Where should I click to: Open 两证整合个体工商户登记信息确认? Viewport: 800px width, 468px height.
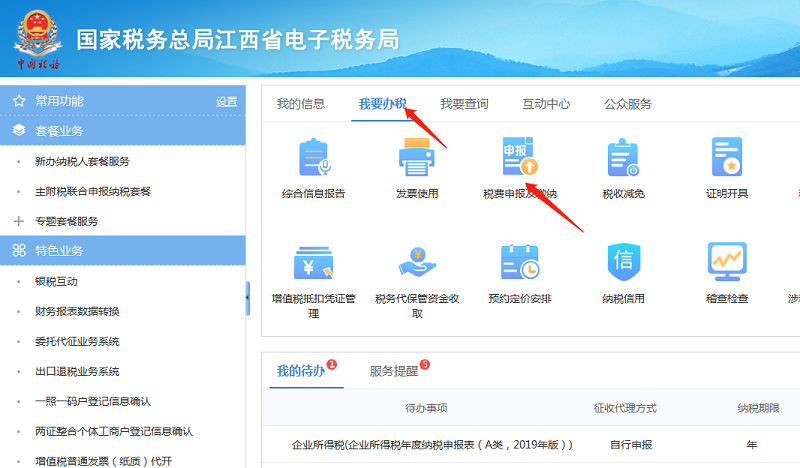coord(114,431)
